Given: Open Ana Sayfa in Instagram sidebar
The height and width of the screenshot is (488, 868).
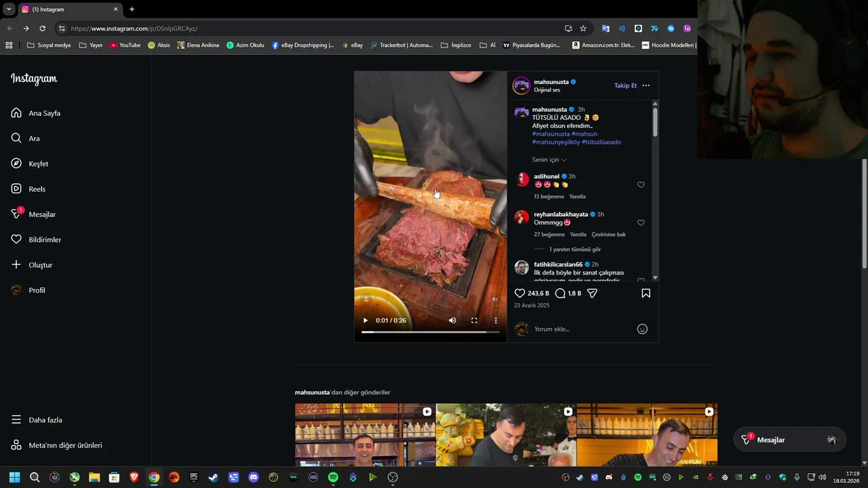Looking at the screenshot, I should pyautogui.click(x=37, y=113).
